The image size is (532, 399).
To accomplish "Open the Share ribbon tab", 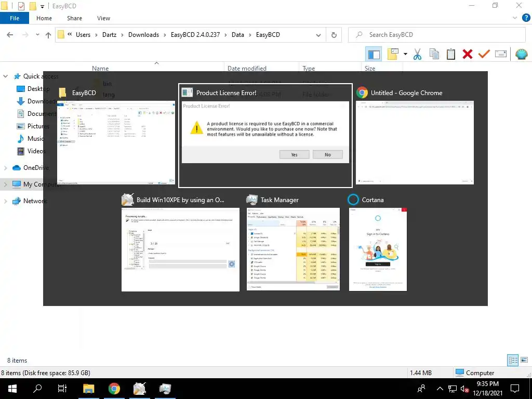I will 74,18.
